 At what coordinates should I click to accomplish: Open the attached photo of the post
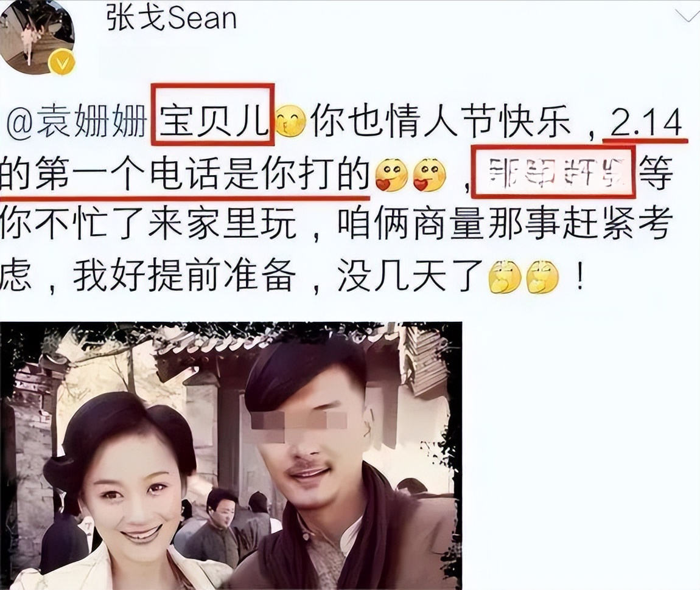[231, 455]
